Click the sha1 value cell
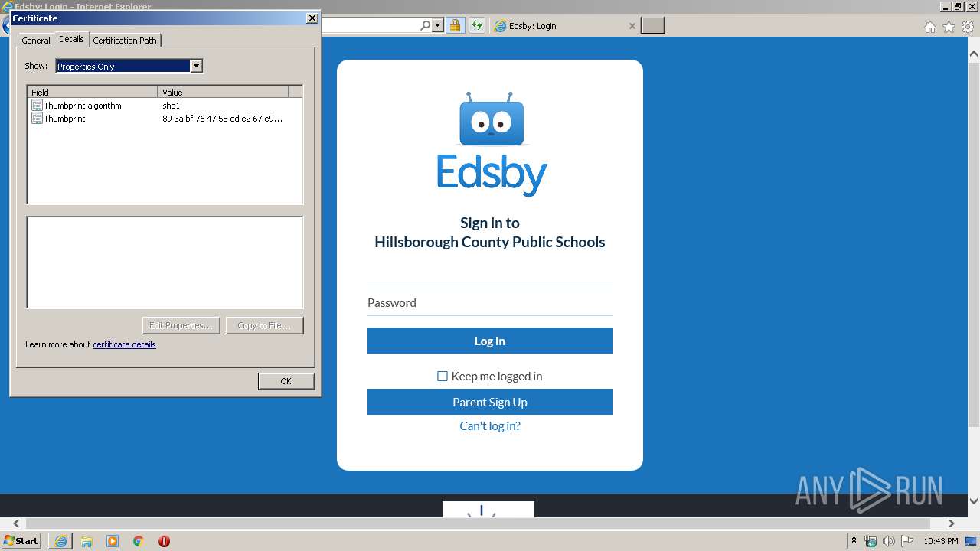 pos(171,106)
